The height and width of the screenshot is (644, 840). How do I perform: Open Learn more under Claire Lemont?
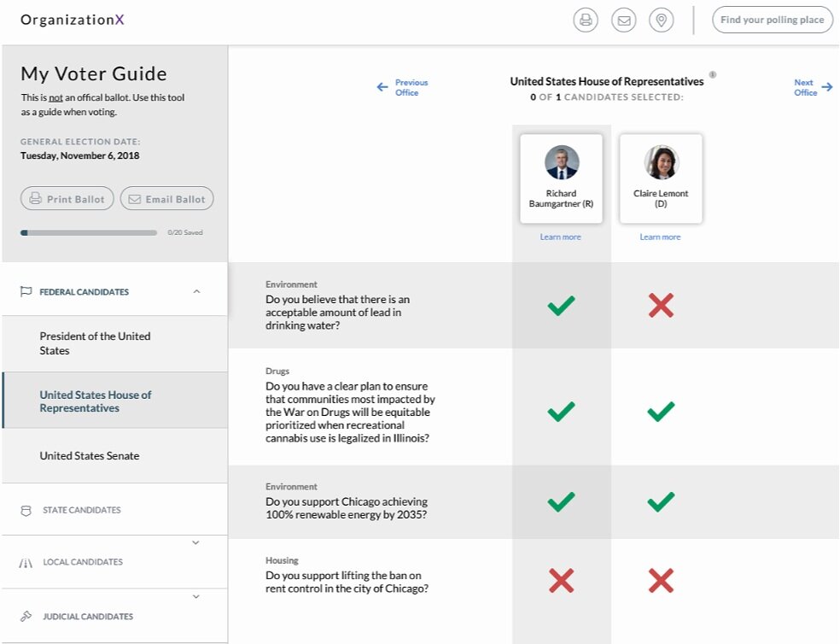point(660,237)
